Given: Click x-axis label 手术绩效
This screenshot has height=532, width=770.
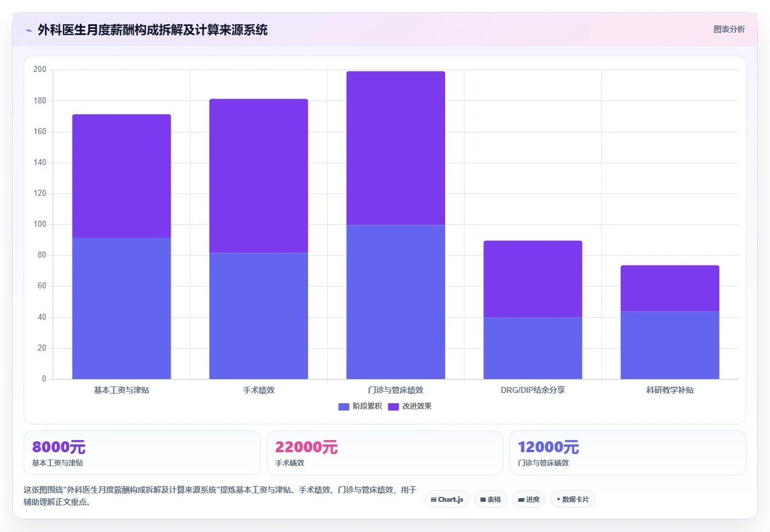Looking at the screenshot, I should (x=259, y=390).
